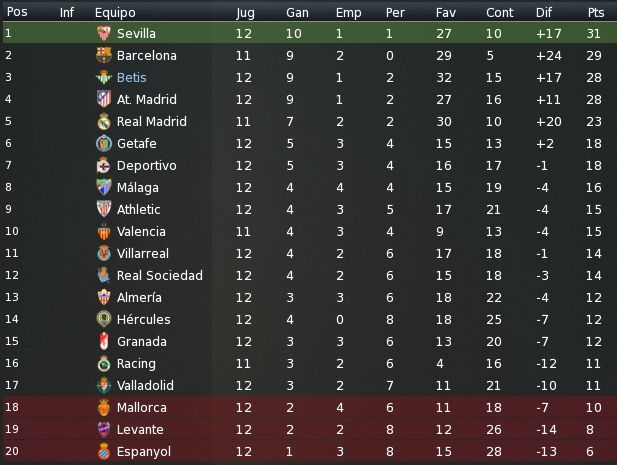
Task: Click the Getafe club crest icon
Action: pyautogui.click(x=104, y=143)
